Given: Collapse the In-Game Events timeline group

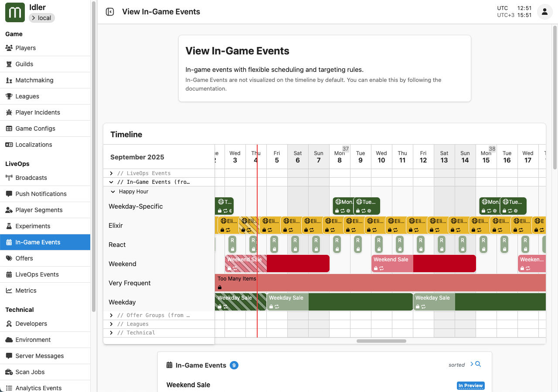Looking at the screenshot, I should [112, 182].
